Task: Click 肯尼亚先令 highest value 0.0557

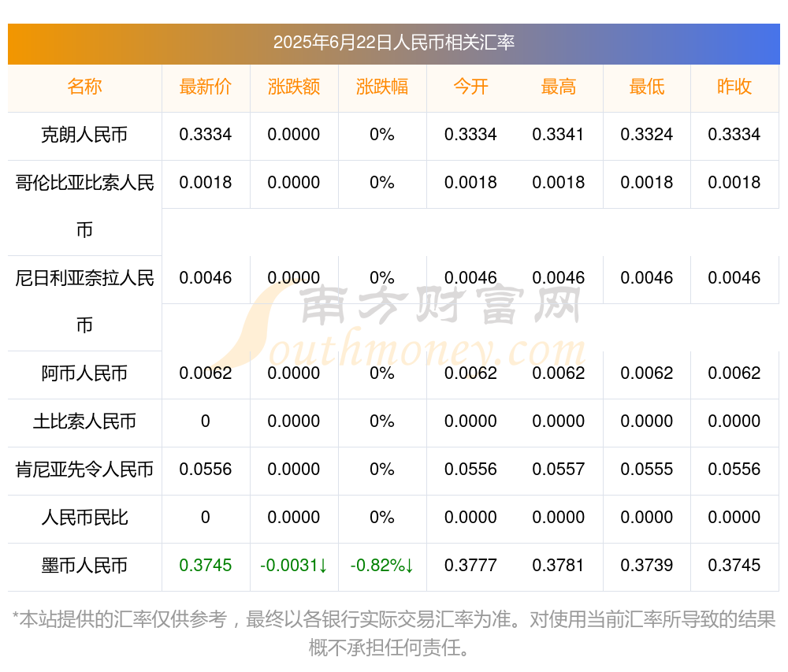Action: pos(559,469)
